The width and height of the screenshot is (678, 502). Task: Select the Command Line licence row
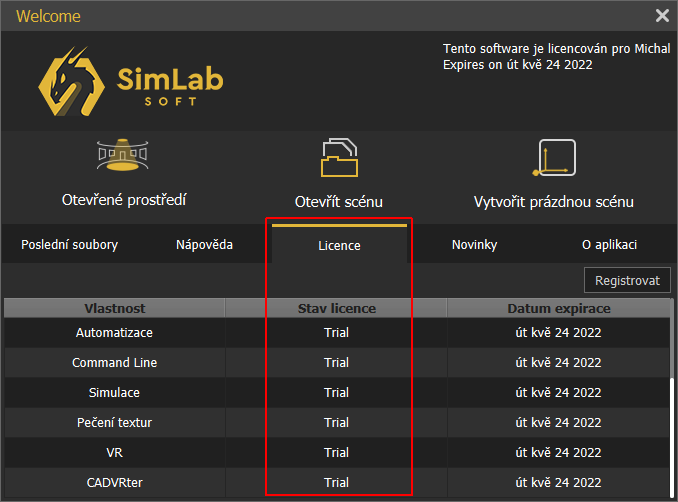tap(114, 362)
